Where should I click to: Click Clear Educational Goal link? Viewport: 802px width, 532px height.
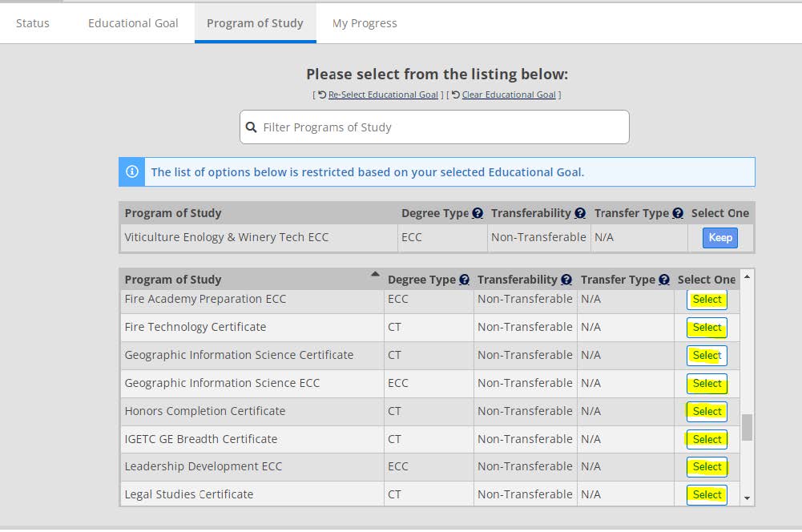click(508, 95)
